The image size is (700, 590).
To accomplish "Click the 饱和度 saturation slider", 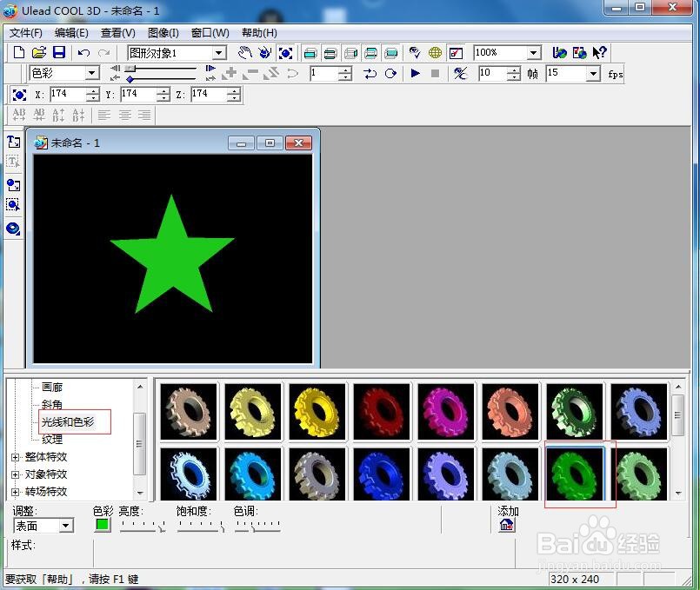I will tap(201, 527).
